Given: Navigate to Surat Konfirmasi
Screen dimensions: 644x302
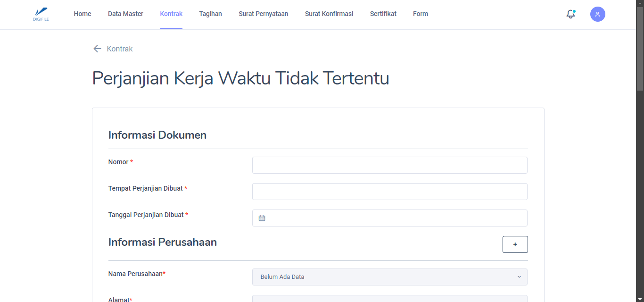Looking at the screenshot, I should pos(329,14).
